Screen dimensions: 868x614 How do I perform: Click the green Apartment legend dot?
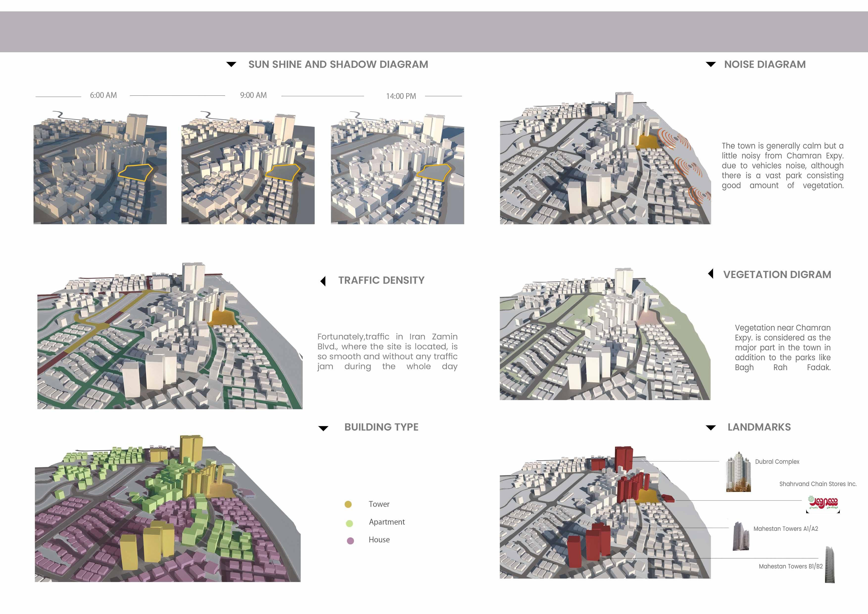pyautogui.click(x=349, y=523)
